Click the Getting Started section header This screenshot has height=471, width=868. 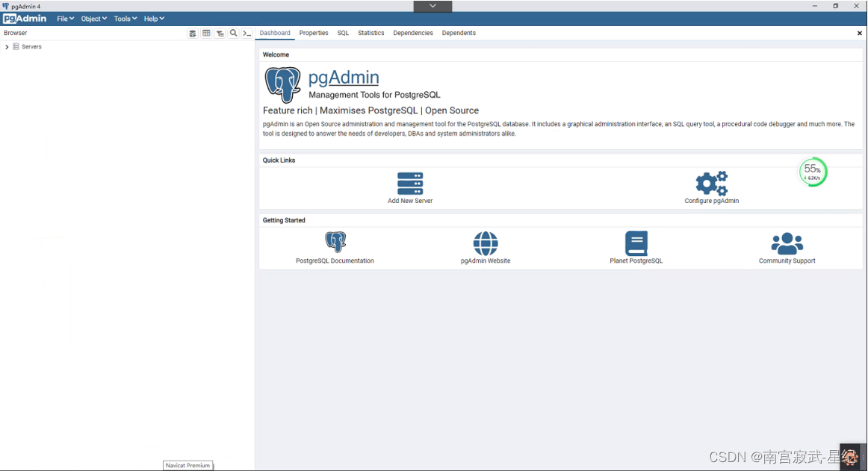(x=284, y=220)
